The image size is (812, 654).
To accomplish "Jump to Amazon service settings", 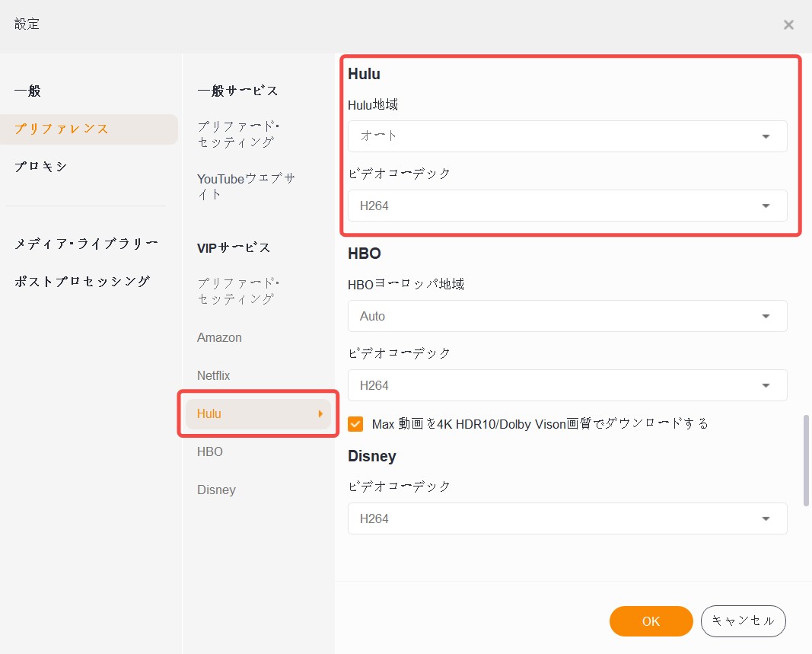I will tap(219, 337).
